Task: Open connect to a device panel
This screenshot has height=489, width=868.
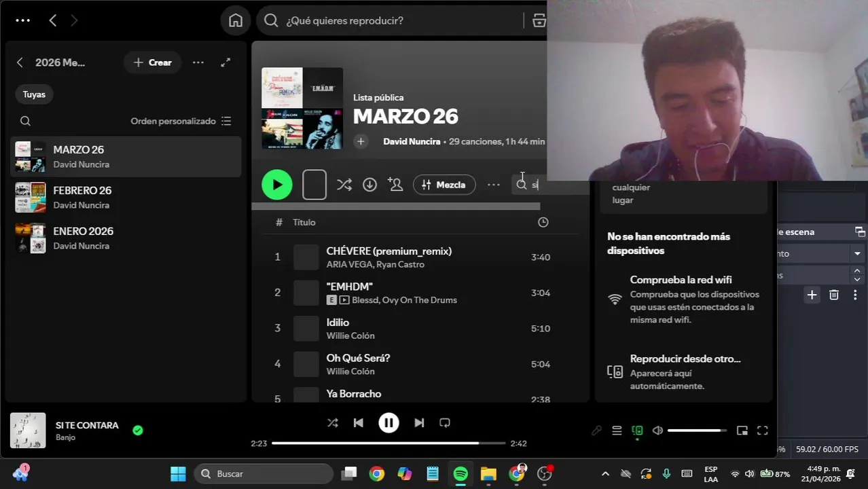Action: (x=637, y=431)
